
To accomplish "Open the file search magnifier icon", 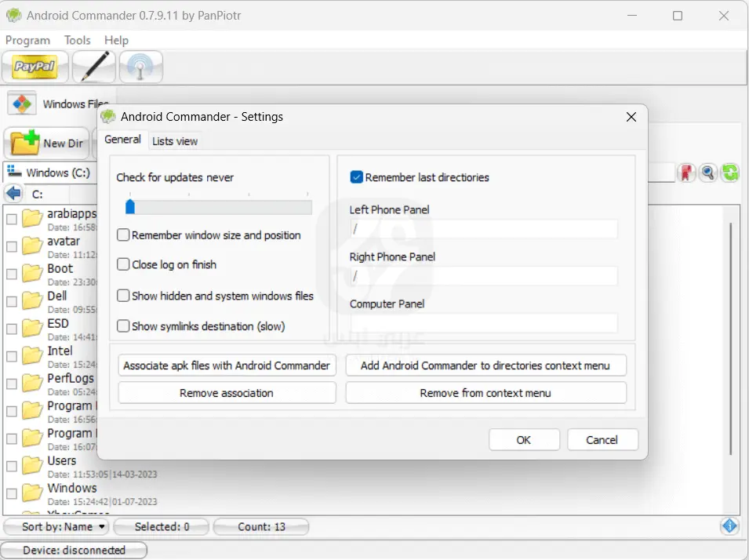I will click(708, 173).
